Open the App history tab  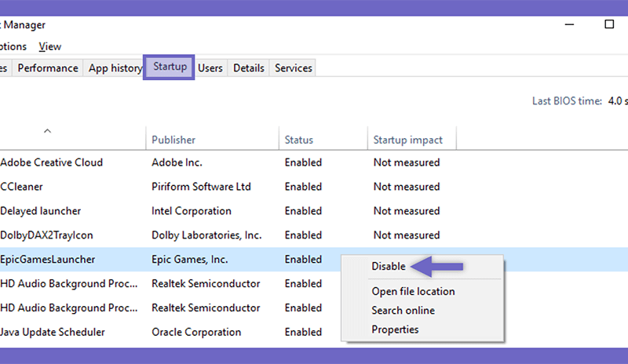point(114,68)
